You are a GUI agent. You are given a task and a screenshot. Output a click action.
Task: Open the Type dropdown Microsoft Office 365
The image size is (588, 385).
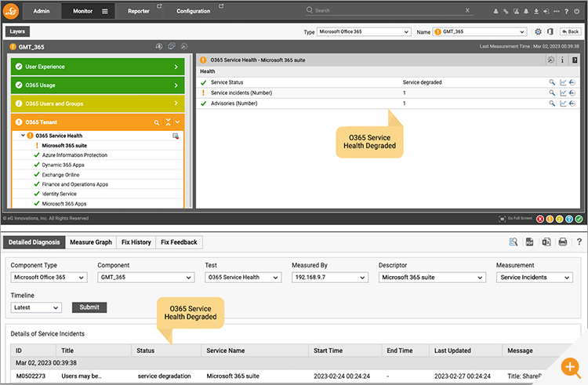coord(364,32)
